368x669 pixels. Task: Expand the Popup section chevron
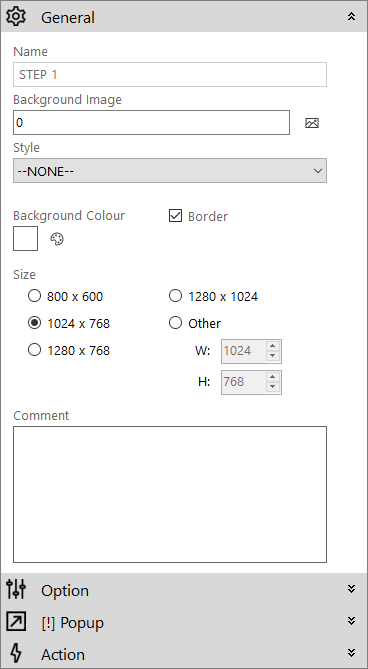point(351,621)
